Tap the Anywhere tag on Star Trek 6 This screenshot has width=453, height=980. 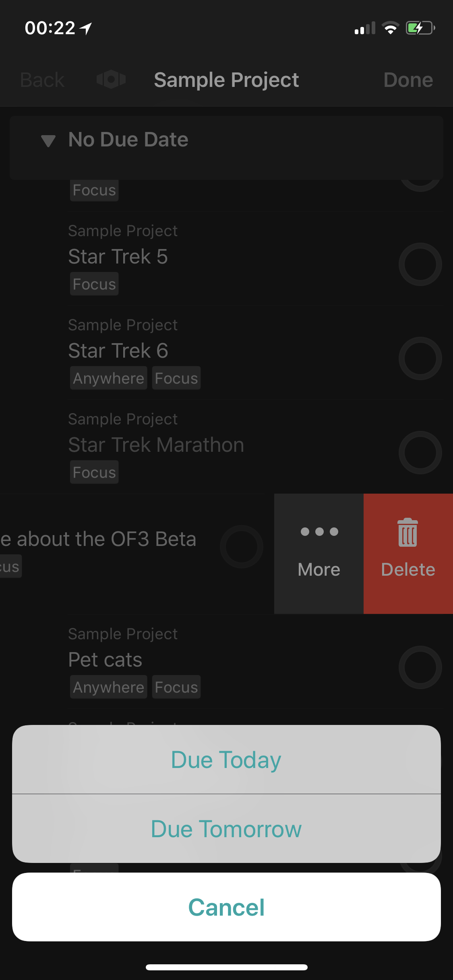[108, 378]
